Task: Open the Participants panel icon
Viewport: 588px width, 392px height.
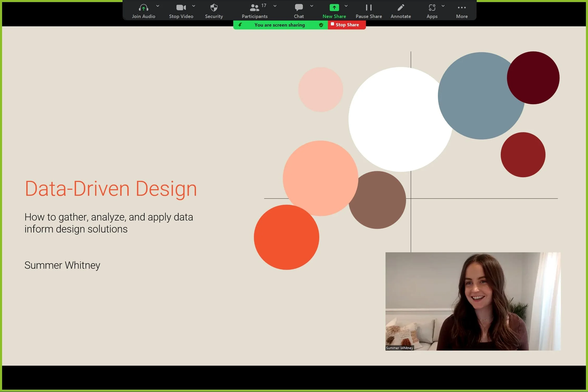Action: tap(254, 8)
